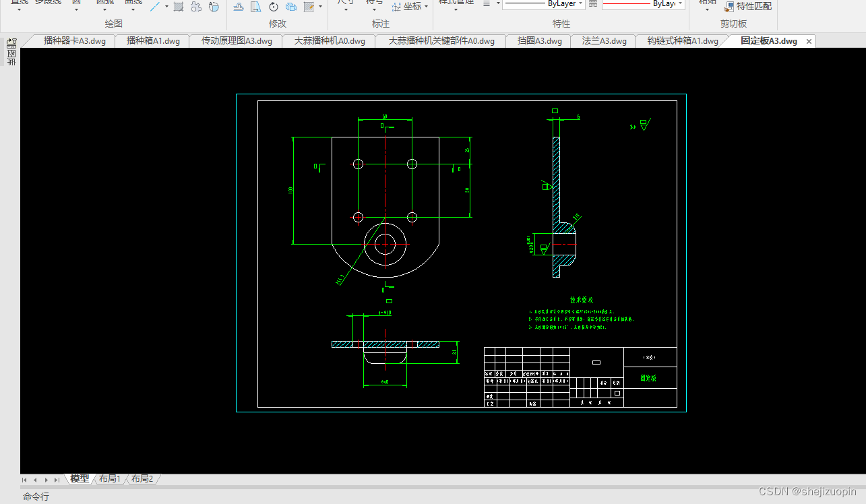866x504 pixels.
Task: Select the construction line tool icon
Action: (x=155, y=7)
